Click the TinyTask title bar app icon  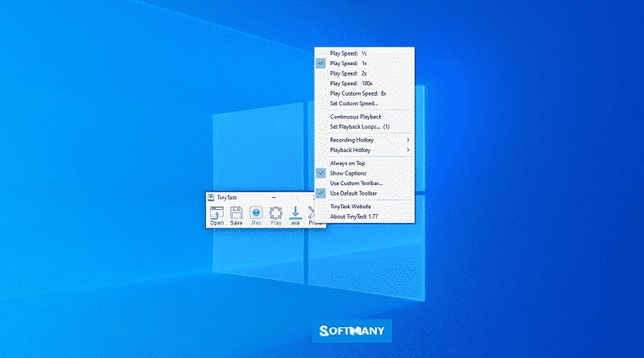pos(211,196)
